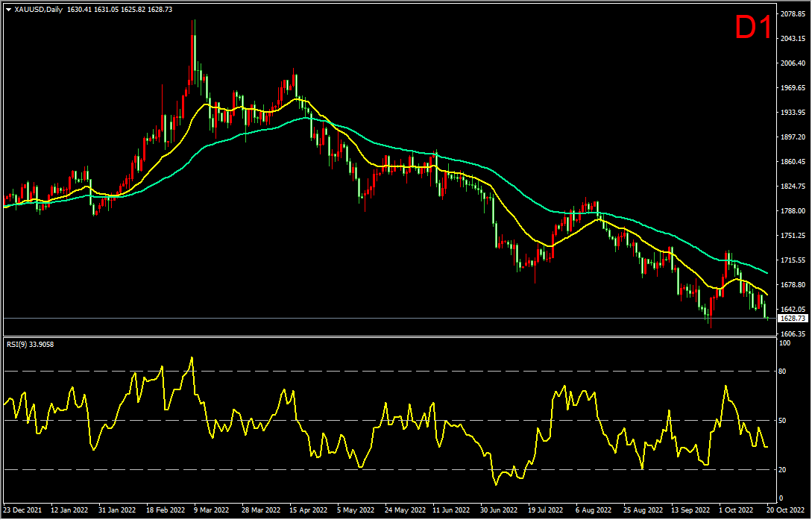Click the 25 Aug 2022 date label
The width and height of the screenshot is (812, 520).
point(644,510)
